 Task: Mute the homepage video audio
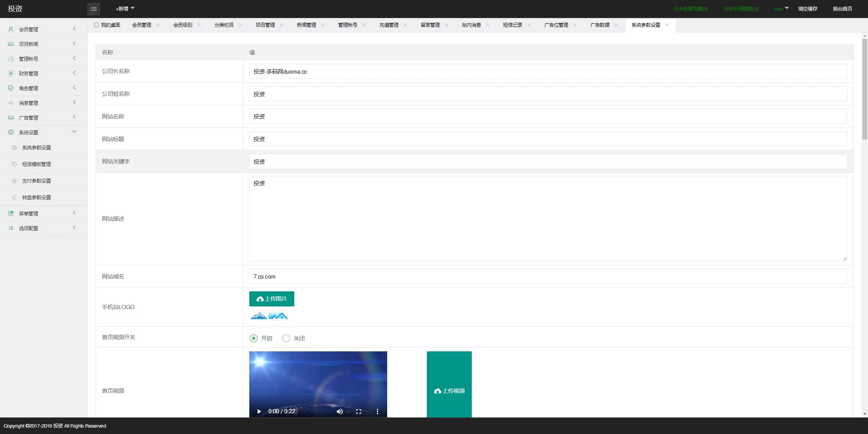point(339,411)
